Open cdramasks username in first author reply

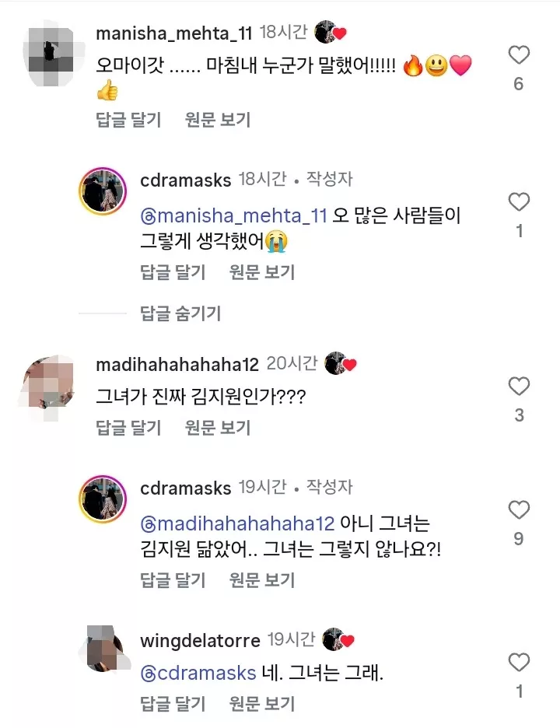click(185, 180)
